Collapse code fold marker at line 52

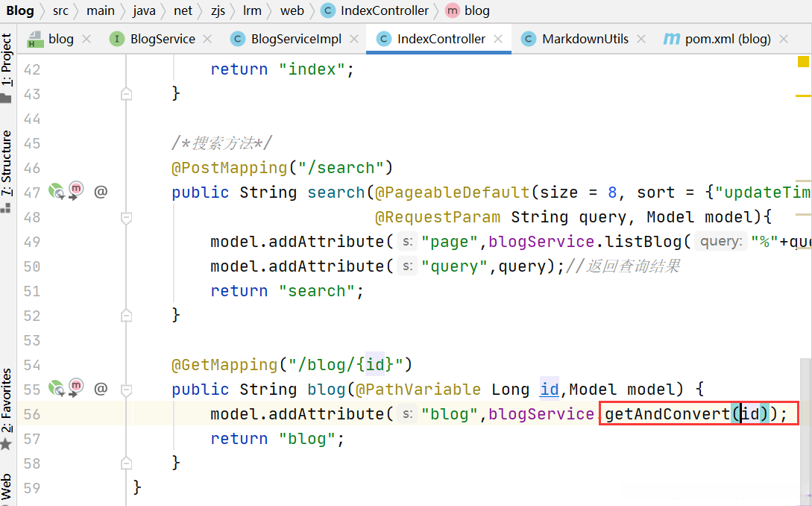[x=126, y=316]
